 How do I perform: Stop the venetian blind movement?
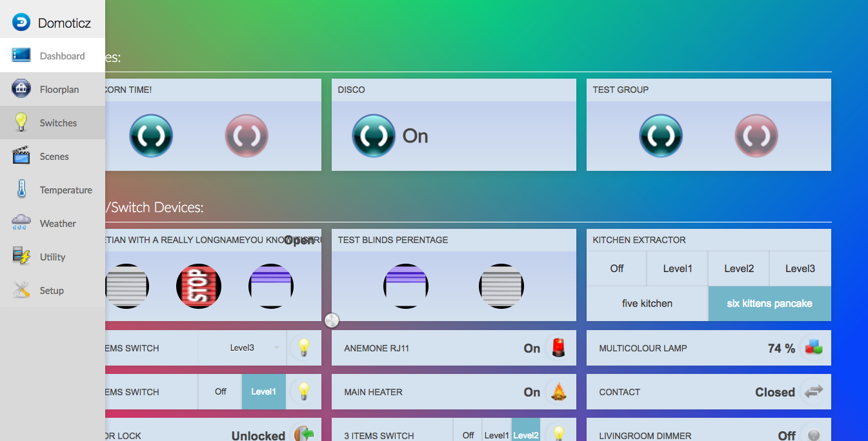(199, 286)
